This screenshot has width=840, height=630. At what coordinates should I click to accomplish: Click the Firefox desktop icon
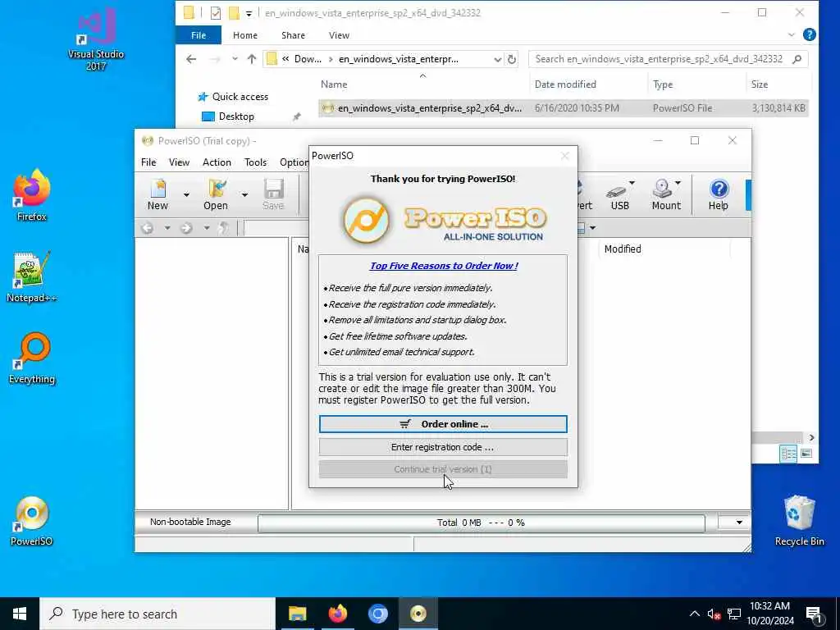tap(32, 195)
